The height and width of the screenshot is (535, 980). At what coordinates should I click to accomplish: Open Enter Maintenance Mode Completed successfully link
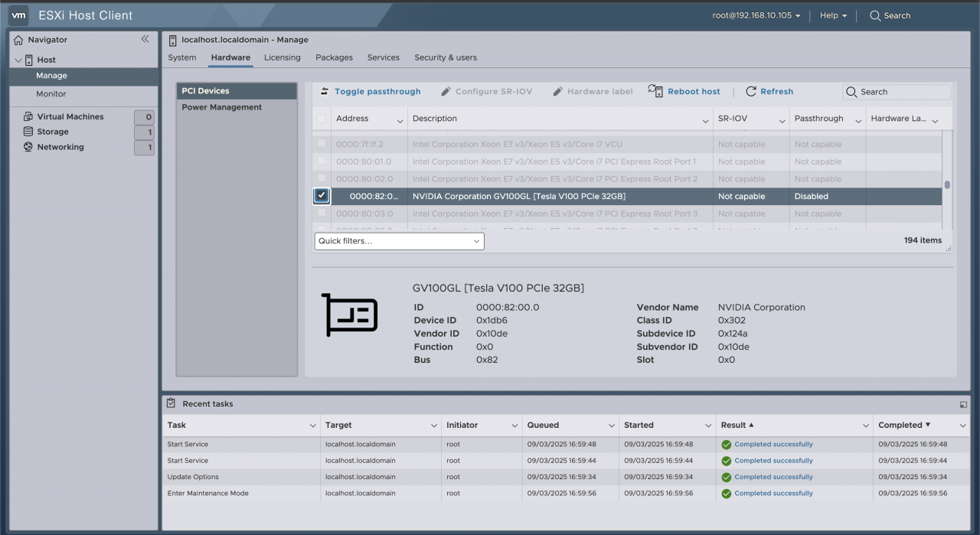(773, 494)
